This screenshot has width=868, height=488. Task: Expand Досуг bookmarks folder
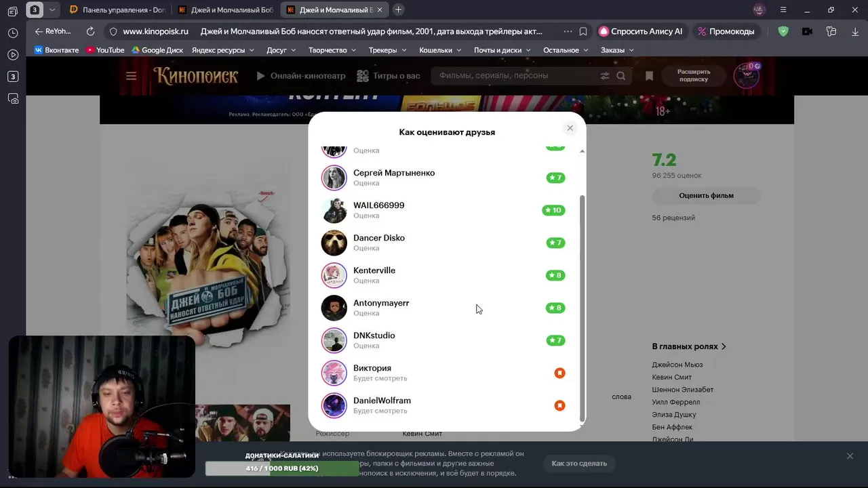[281, 50]
